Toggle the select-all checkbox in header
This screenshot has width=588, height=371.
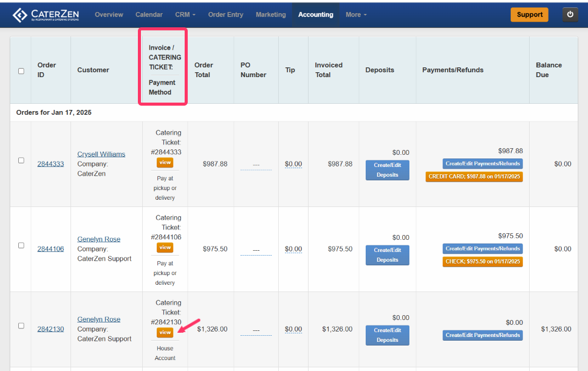pos(21,71)
